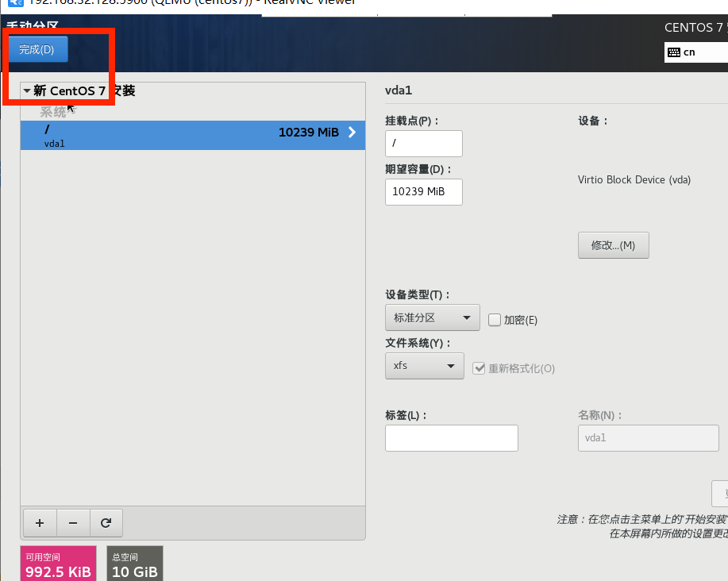The image size is (728, 581).
Task: Toggle the 重新格式化(O) reformat checkbox
Action: pyautogui.click(x=479, y=368)
